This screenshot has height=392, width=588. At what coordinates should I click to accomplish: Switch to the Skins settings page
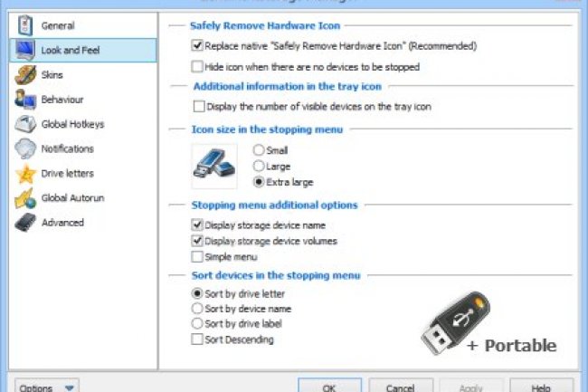[x=52, y=75]
